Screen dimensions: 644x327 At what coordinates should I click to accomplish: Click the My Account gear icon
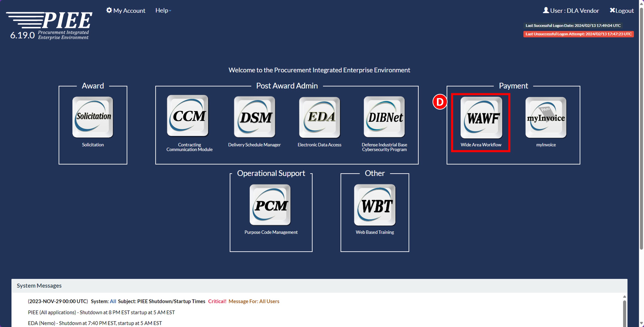[109, 10]
